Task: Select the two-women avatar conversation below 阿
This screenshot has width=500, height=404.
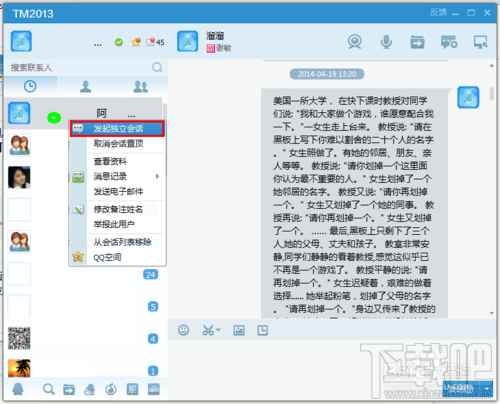Action: tap(19, 145)
